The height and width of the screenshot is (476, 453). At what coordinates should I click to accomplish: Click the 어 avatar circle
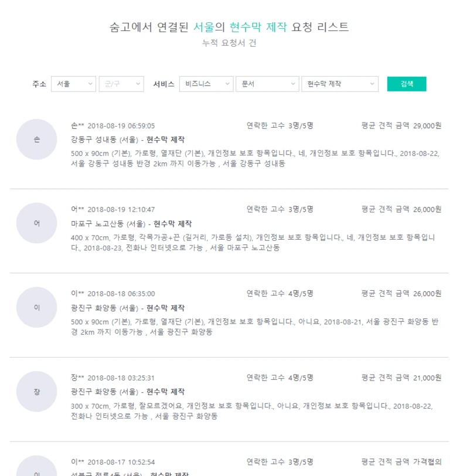click(37, 223)
